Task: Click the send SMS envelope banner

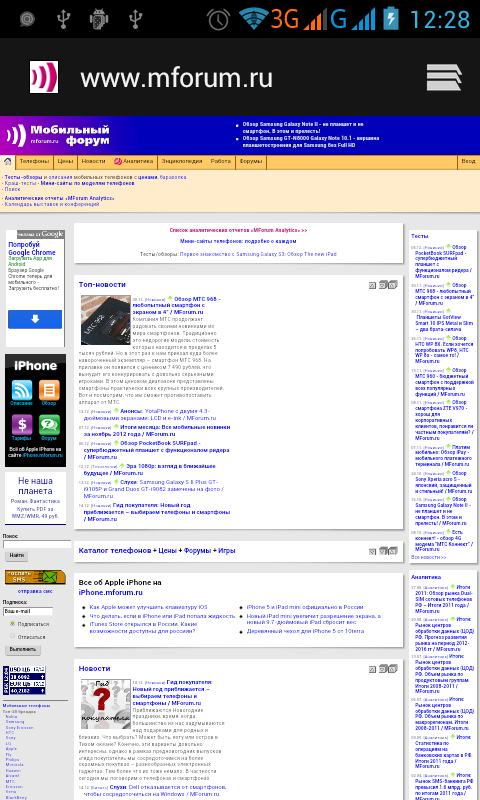Action: point(35,577)
